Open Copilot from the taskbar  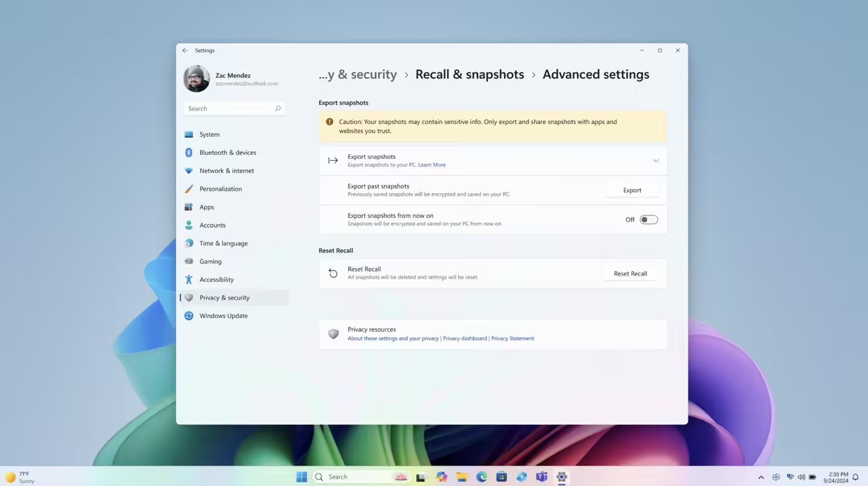[x=441, y=476]
